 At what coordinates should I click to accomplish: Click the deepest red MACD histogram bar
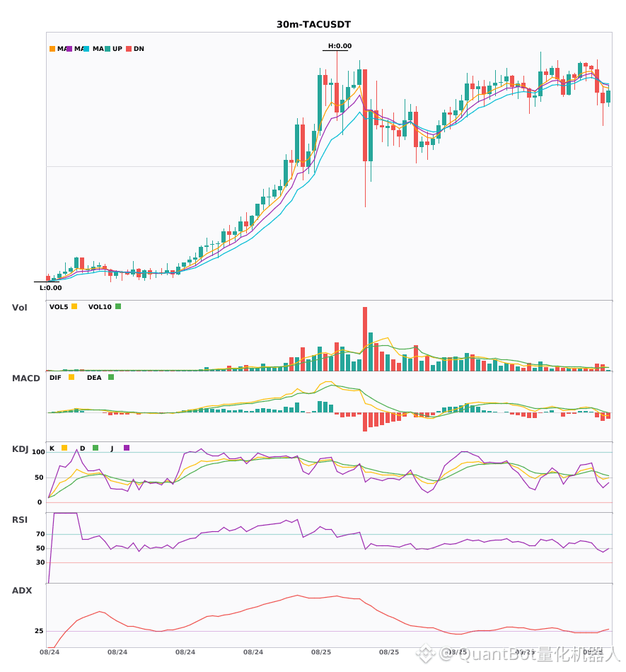coord(365,422)
